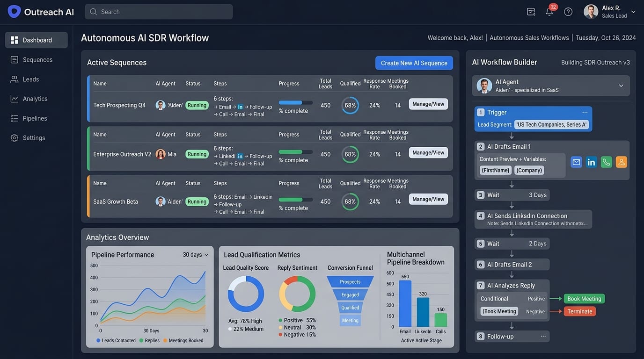The width and height of the screenshot is (644, 359).
Task: Click the Analytics chart icon in sidebar
Action: [15, 99]
